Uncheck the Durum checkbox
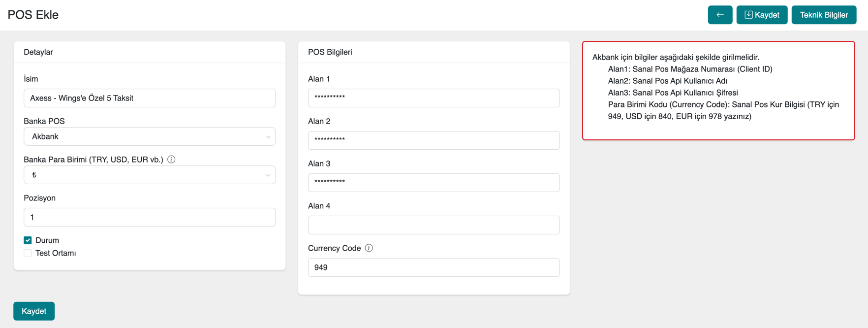This screenshot has width=868, height=328. (28, 240)
